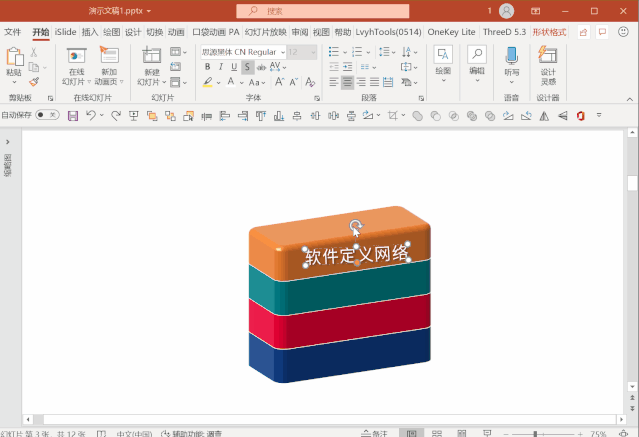Expand the collapsed thumbnail pane arrow
639x437 pixels.
(x=7, y=142)
